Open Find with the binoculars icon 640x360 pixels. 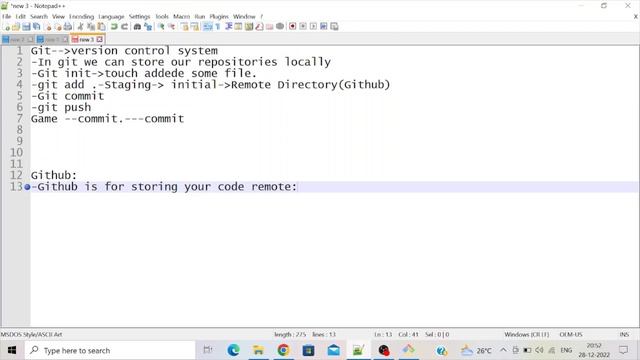tap(138, 27)
